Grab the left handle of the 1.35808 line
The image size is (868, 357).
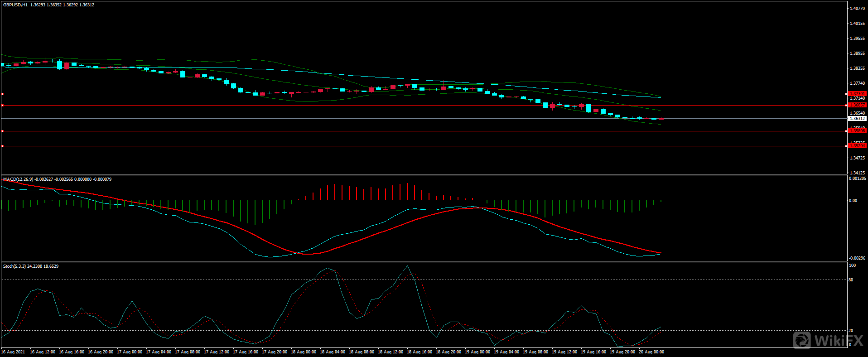2,131
